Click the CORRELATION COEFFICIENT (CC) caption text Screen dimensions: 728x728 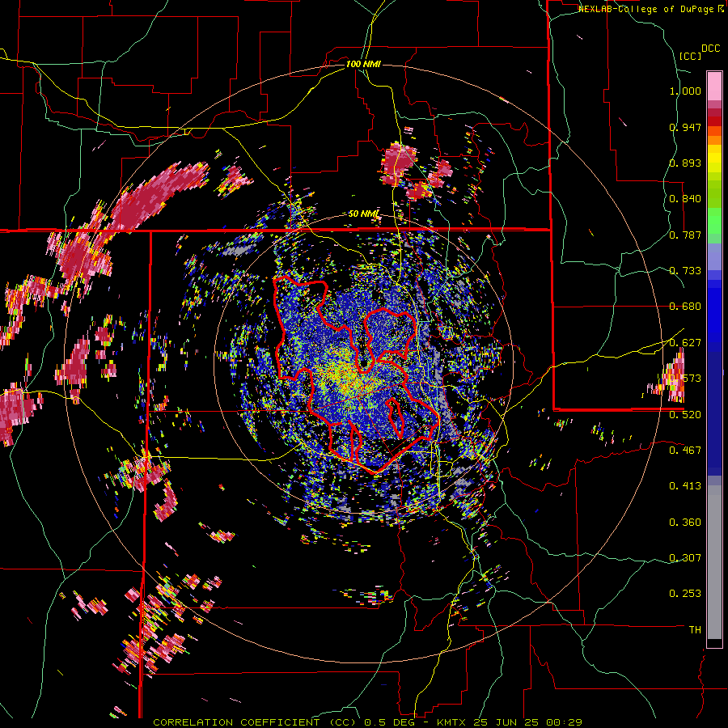[255, 722]
